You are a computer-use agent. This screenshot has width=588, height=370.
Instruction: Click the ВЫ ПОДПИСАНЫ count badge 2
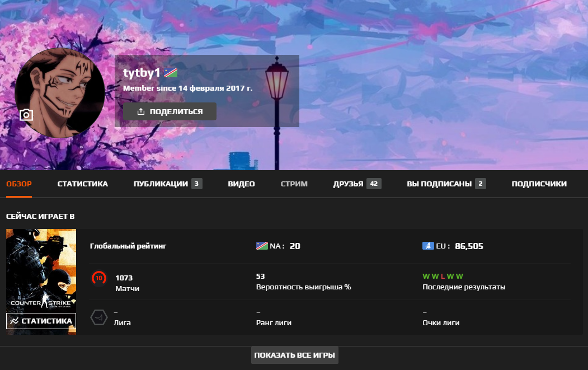(x=481, y=184)
